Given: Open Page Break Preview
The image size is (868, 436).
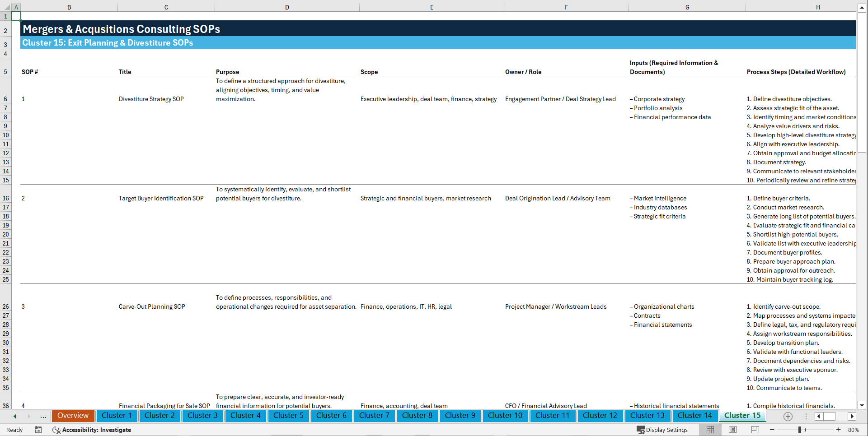Looking at the screenshot, I should coord(754,430).
